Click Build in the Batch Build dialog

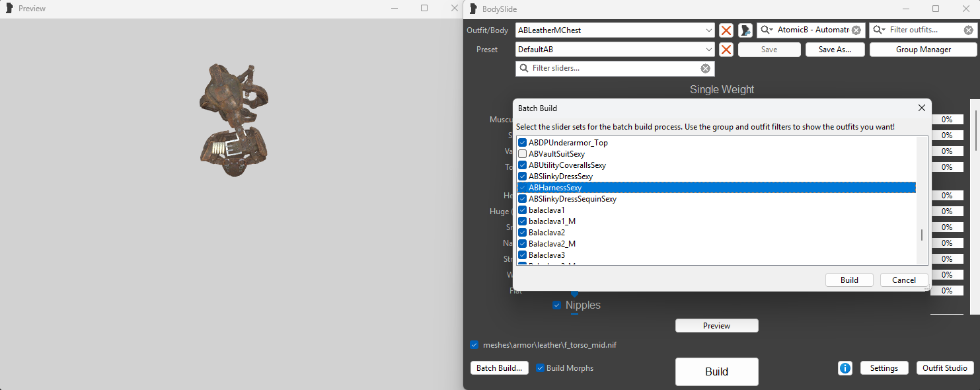click(849, 280)
